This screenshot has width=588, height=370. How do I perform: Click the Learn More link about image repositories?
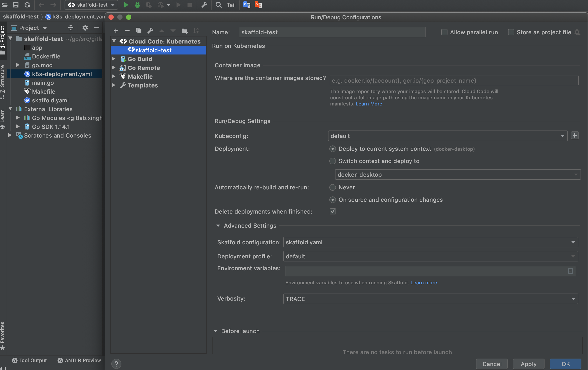click(368, 104)
